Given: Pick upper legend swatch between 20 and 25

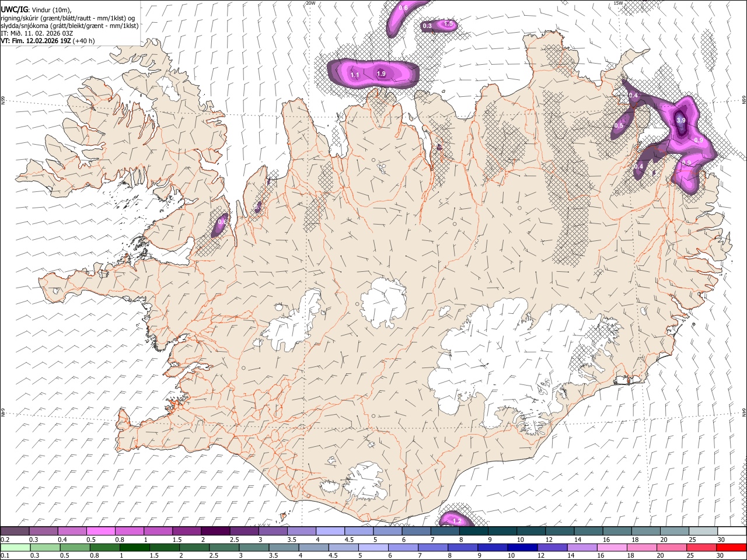Looking at the screenshot, I should [x=673, y=531].
